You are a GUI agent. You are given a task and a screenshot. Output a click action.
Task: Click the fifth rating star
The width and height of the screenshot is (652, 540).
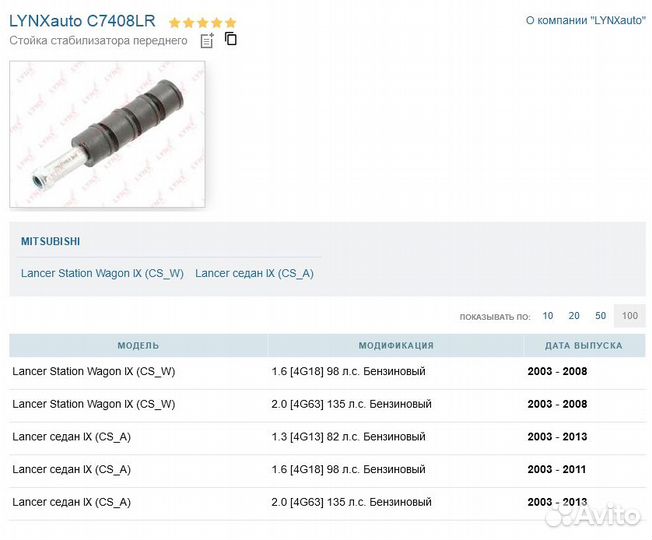[x=231, y=22]
